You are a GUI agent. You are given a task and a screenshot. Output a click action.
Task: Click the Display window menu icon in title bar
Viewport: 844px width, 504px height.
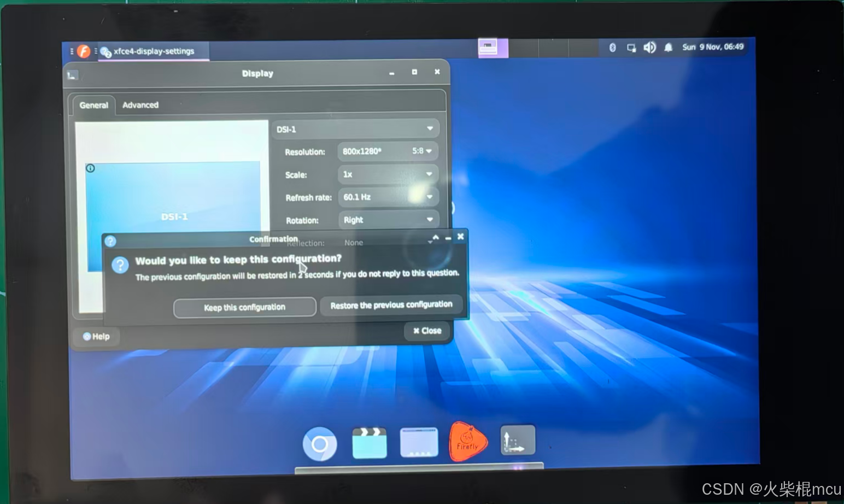[x=72, y=75]
